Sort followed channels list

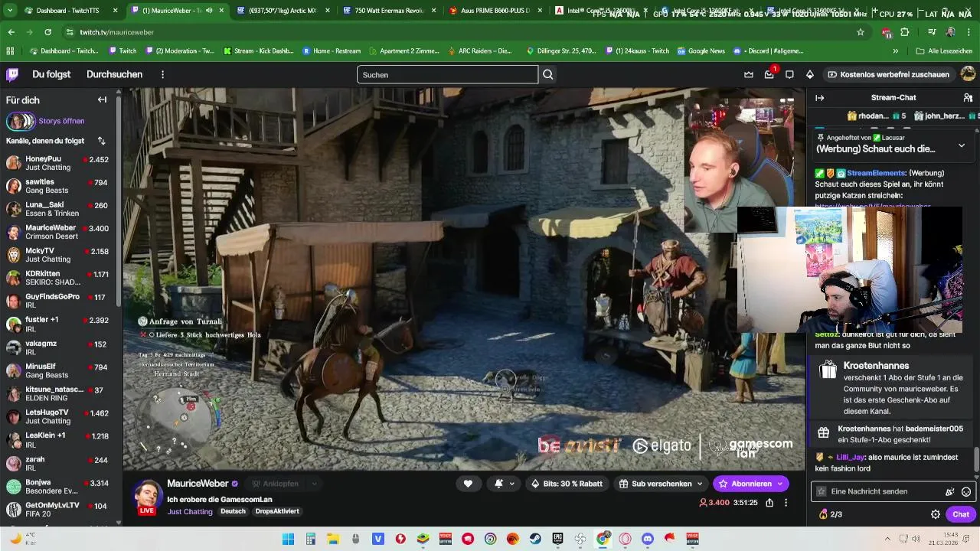[101, 141]
